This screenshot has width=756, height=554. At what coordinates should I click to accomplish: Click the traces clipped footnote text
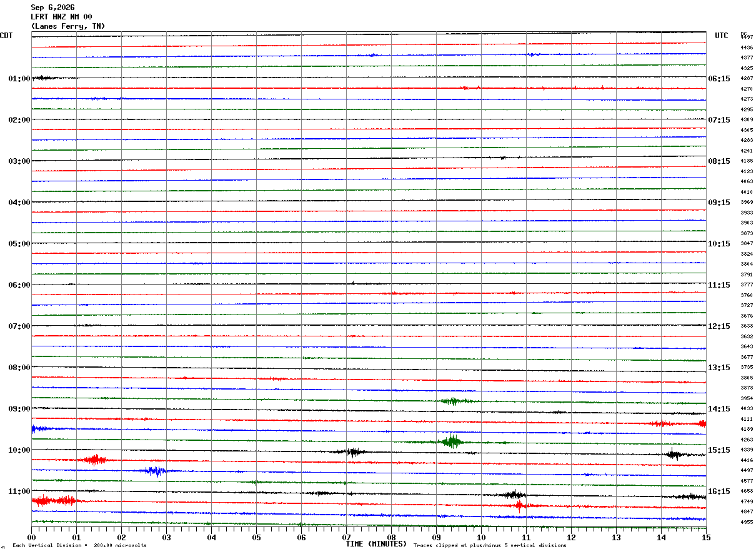click(x=490, y=546)
